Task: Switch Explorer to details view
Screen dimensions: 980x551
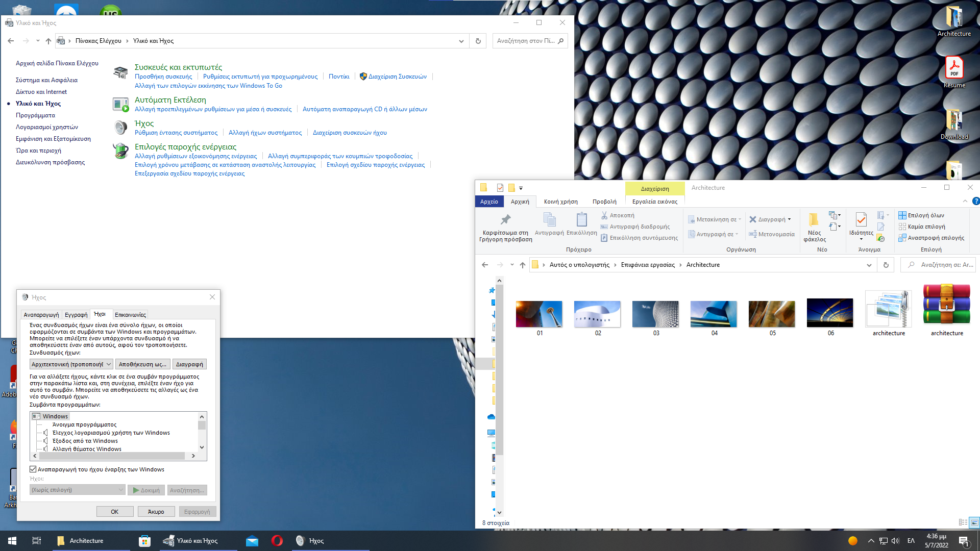Action: tap(963, 523)
